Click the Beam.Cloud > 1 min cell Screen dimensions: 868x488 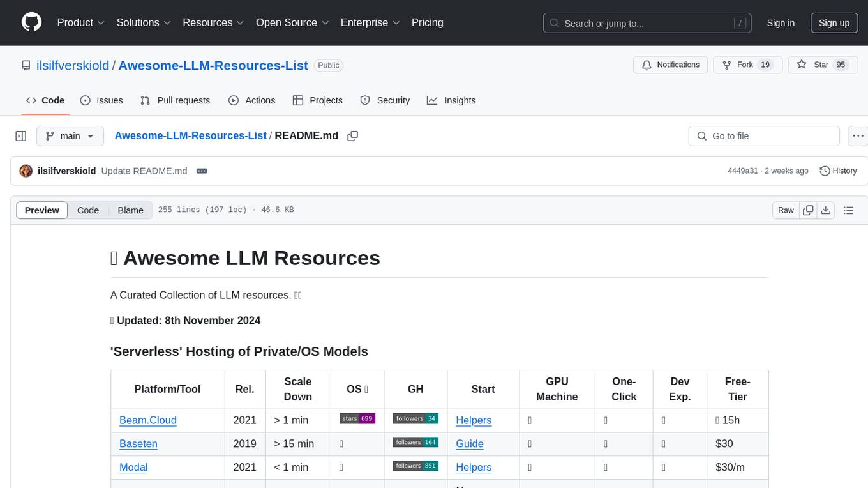click(298, 420)
